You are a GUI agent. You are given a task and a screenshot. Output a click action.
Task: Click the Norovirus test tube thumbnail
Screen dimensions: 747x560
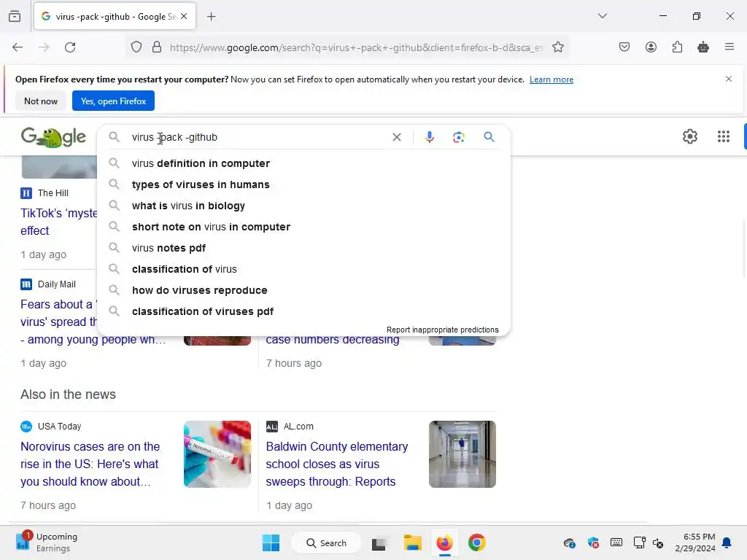coord(217,454)
